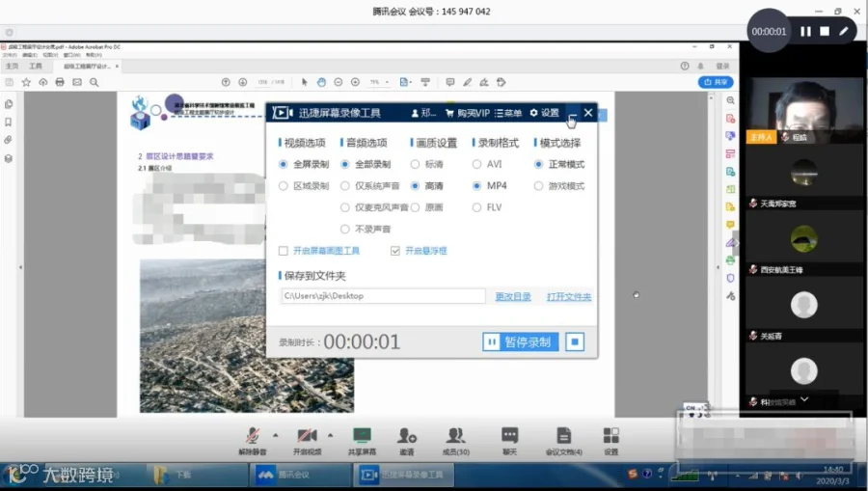This screenshot has height=491, width=868.
Task: Select 游戏模式 game mode
Action: click(559, 186)
